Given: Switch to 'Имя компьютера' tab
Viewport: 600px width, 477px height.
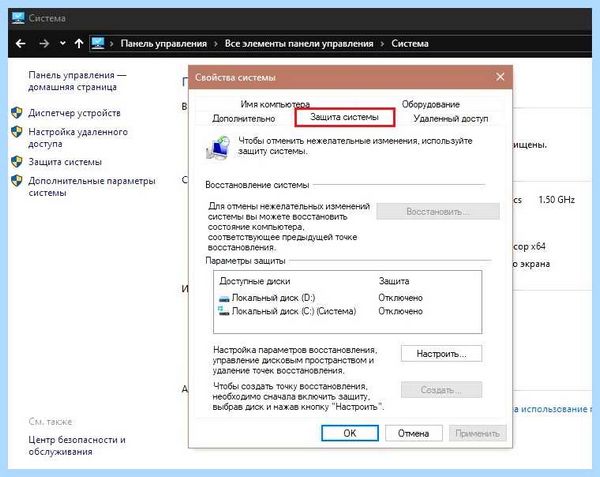Looking at the screenshot, I should (x=275, y=104).
